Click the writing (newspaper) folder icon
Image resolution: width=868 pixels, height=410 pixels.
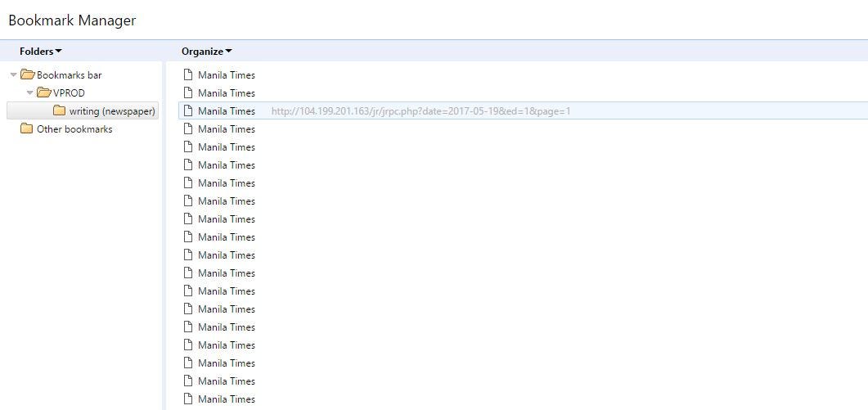pyautogui.click(x=59, y=110)
